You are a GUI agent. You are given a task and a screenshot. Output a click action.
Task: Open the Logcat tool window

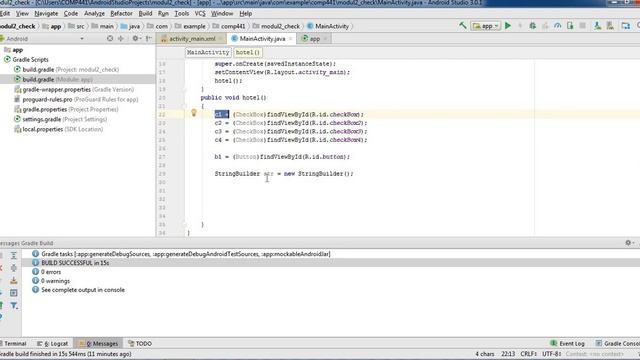tap(53, 344)
